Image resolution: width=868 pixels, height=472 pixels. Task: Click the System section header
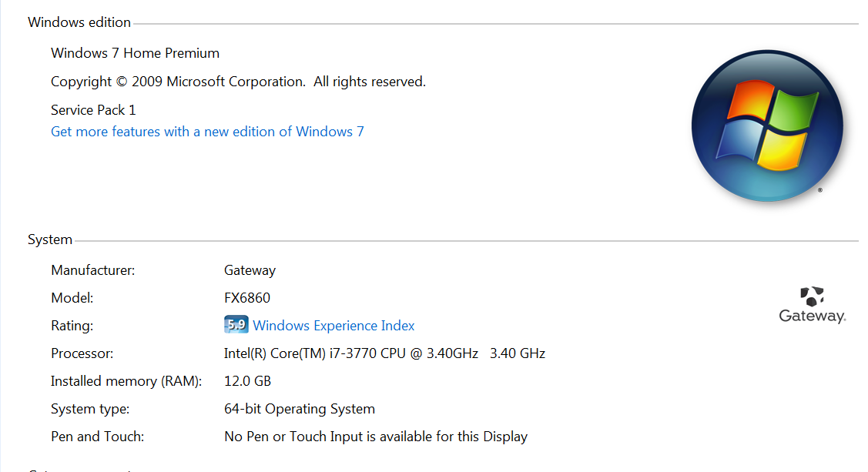[50, 239]
